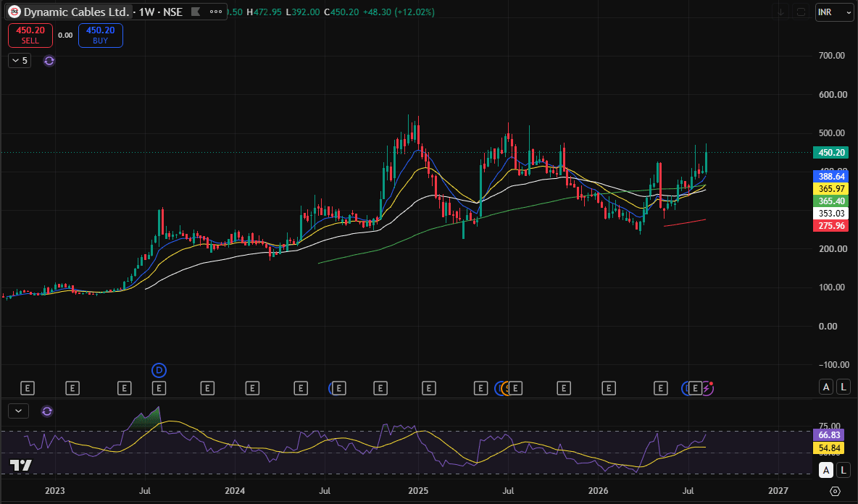Click the green 450.20 last-price axis label
Viewport: 858px width, 504px height.
(831, 153)
